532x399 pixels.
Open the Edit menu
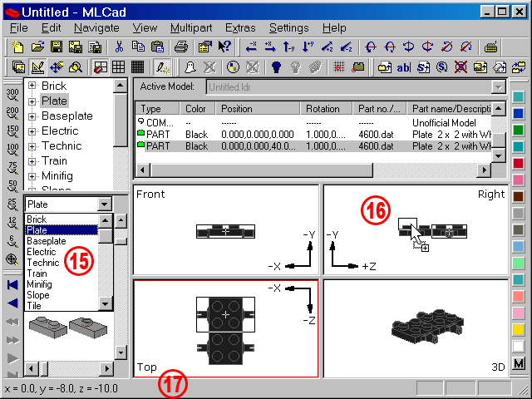(51, 27)
